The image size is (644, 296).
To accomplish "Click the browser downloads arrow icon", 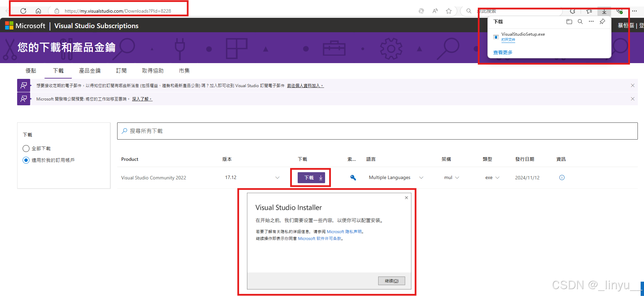I will pos(604,11).
